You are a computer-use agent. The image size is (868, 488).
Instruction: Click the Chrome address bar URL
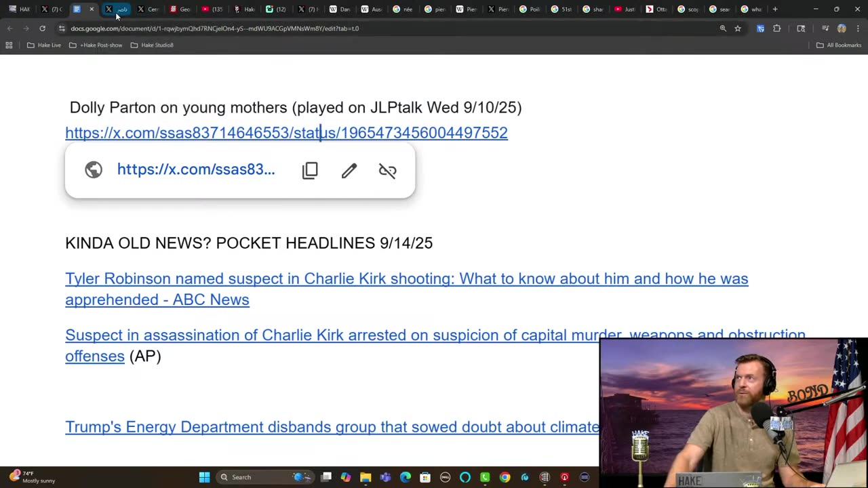click(x=214, y=28)
